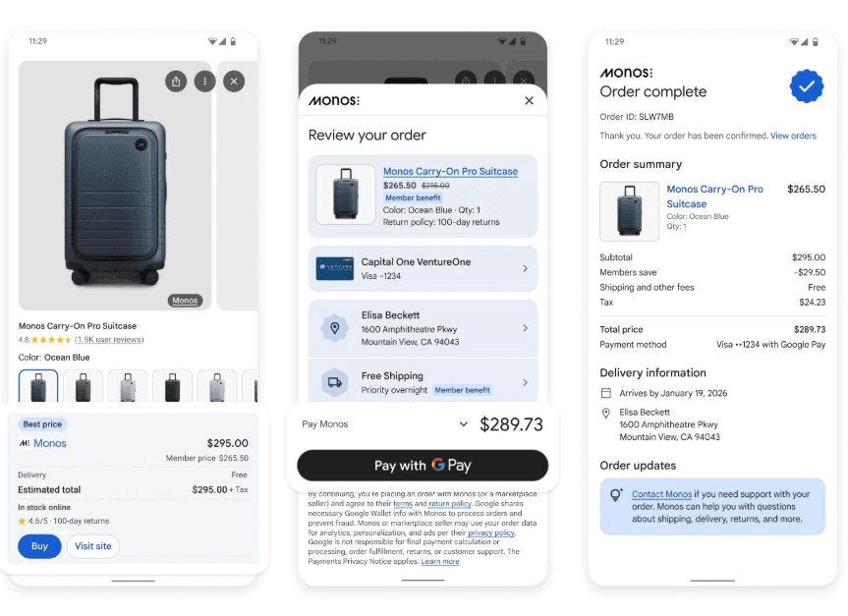The height and width of the screenshot is (616, 848).
Task: Click the blue Buy button
Action: point(39,546)
